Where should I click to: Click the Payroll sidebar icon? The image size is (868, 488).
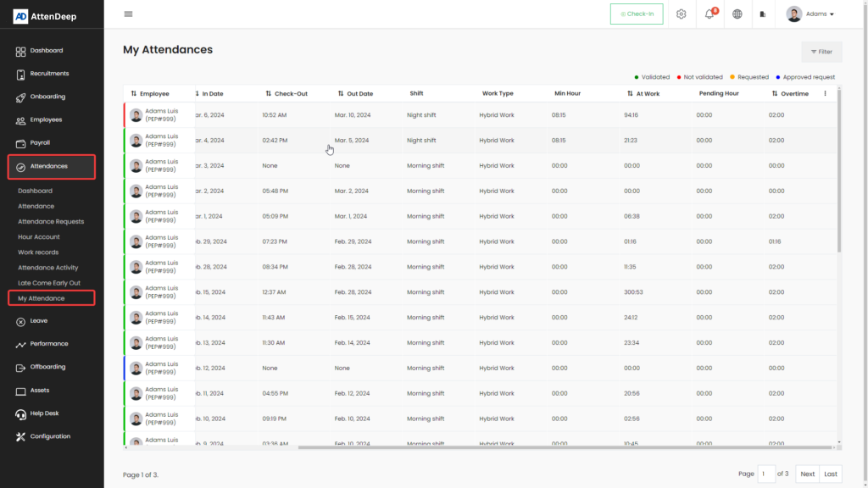[20, 143]
